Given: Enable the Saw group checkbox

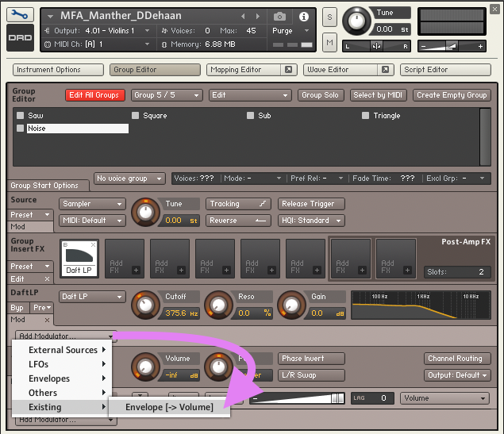Looking at the screenshot, I should (21, 116).
